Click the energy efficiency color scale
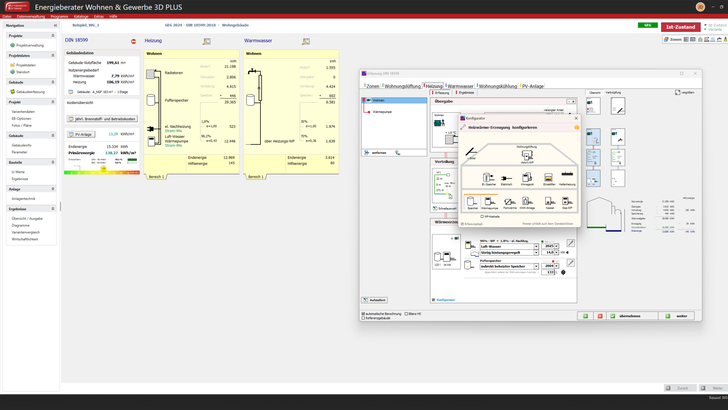The height and width of the screenshot is (410, 728). point(102,171)
